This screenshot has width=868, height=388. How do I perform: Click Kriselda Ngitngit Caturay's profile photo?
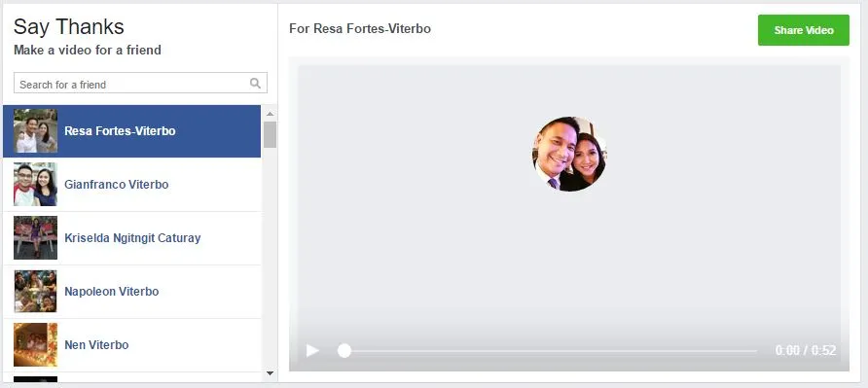tap(35, 238)
